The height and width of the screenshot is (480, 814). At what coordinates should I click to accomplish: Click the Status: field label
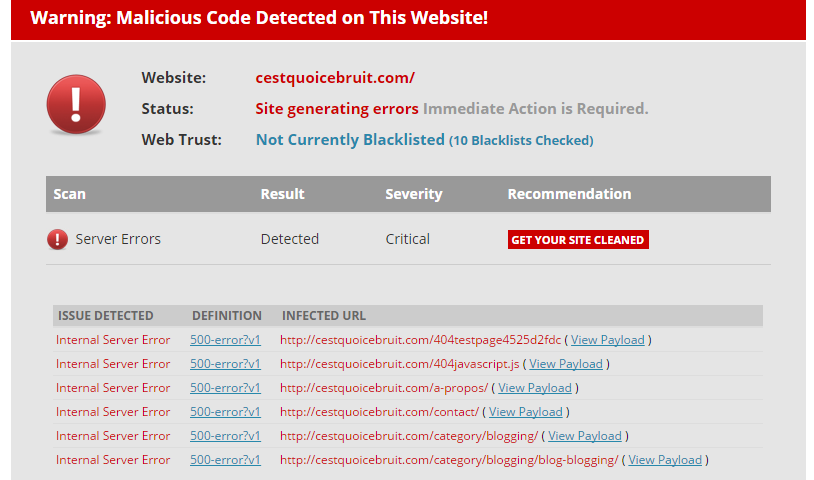167,109
